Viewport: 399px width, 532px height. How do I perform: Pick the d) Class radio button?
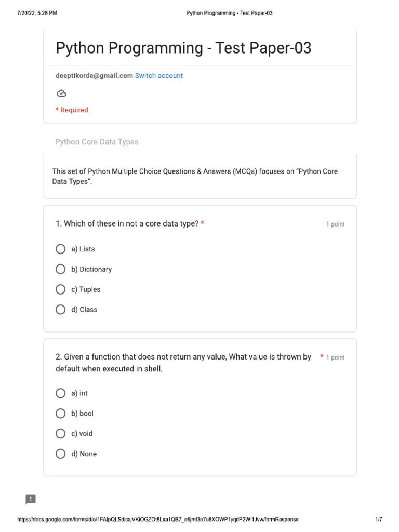(61, 310)
